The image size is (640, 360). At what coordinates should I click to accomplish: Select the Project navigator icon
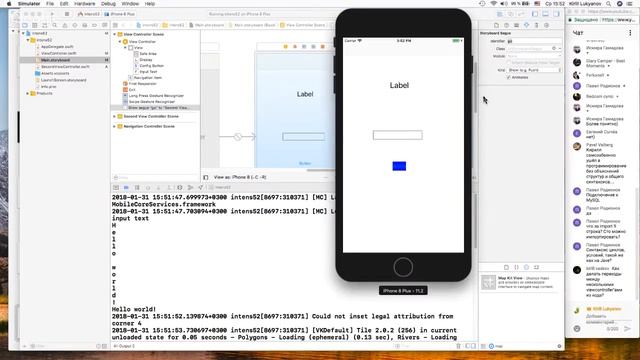point(24,25)
